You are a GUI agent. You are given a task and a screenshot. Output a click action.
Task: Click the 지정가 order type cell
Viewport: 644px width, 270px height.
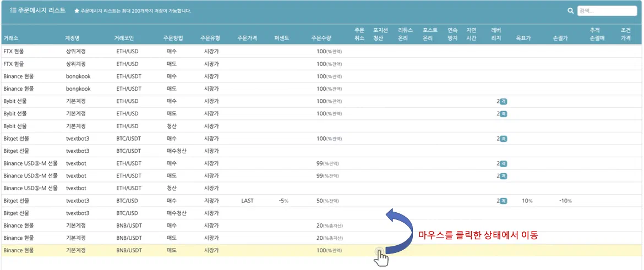click(x=211, y=201)
